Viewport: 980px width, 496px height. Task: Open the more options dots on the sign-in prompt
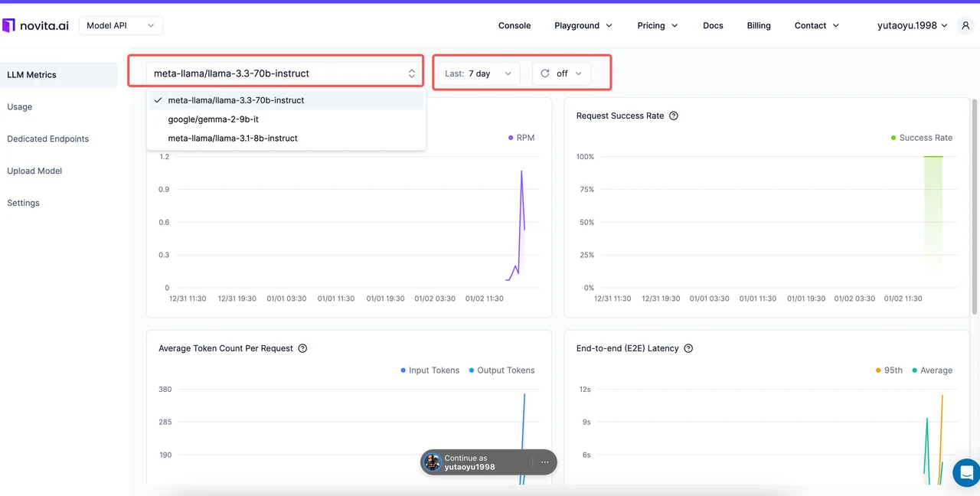click(x=545, y=462)
